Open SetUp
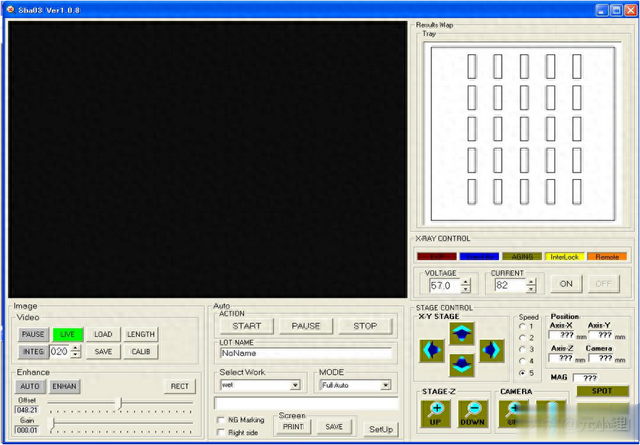Screen dimensions: 640x445 381,429
